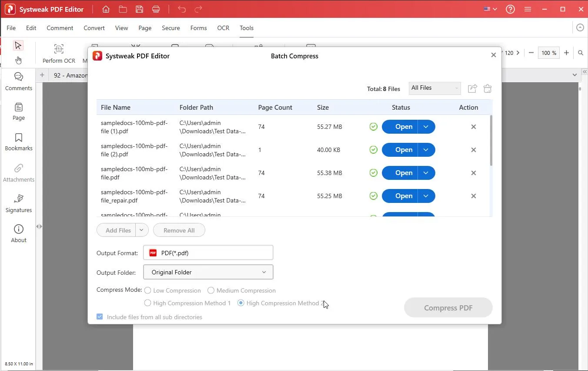588x371 pixels.
Task: Open the File menu
Action: click(x=11, y=28)
